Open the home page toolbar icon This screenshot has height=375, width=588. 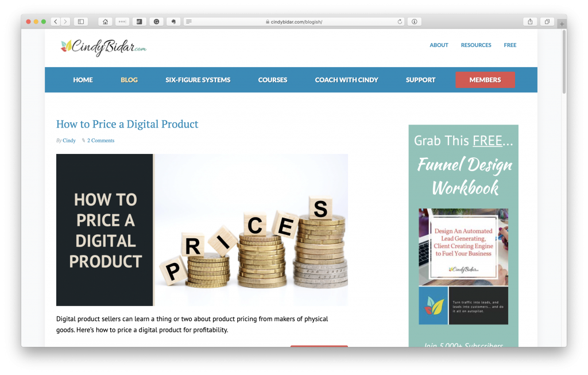(106, 22)
